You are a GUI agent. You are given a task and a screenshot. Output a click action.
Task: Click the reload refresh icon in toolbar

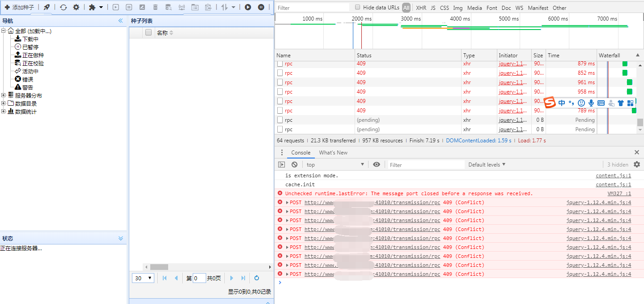(64, 7)
